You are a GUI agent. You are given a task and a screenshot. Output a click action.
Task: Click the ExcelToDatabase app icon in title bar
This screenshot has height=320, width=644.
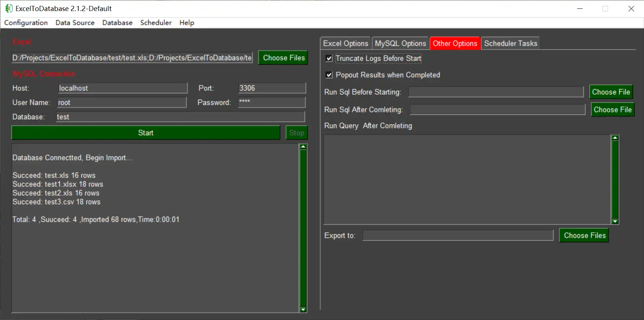[9, 8]
